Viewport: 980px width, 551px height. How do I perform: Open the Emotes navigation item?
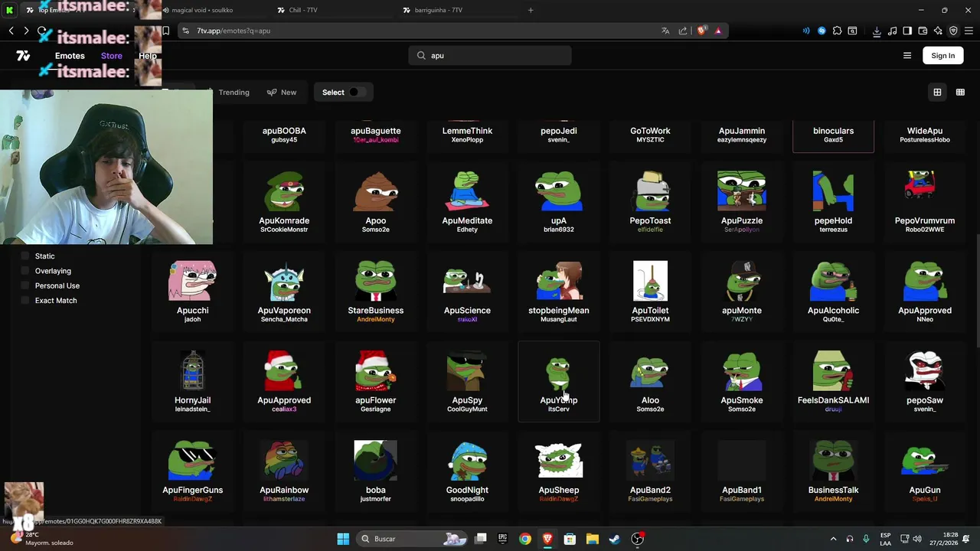[70, 56]
